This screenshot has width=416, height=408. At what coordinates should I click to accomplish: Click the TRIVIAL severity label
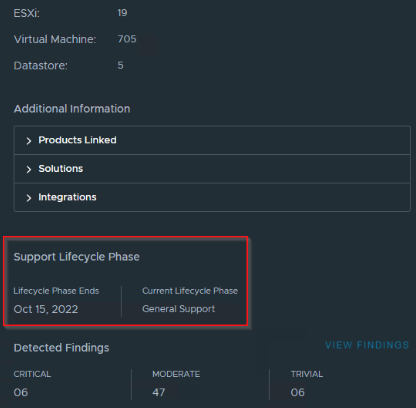tap(307, 374)
